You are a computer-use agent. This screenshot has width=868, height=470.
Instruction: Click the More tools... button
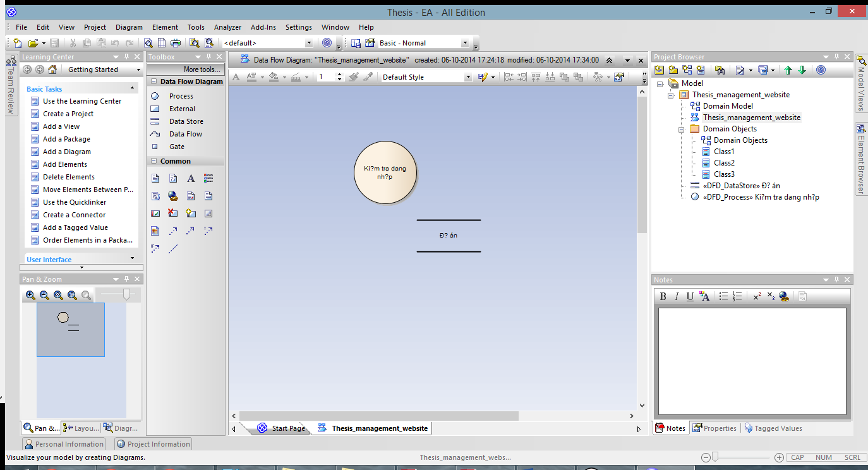point(202,69)
